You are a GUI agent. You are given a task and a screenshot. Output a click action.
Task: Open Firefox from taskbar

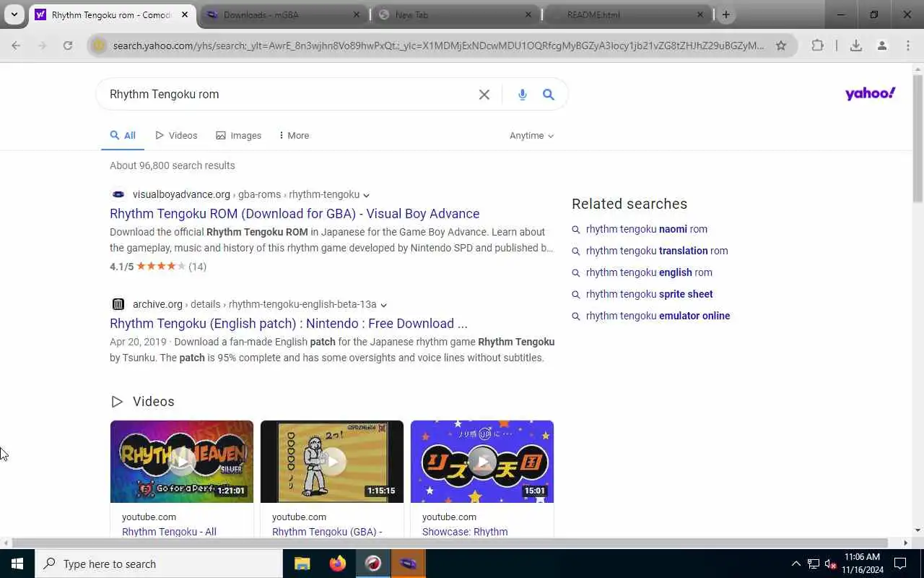point(338,564)
